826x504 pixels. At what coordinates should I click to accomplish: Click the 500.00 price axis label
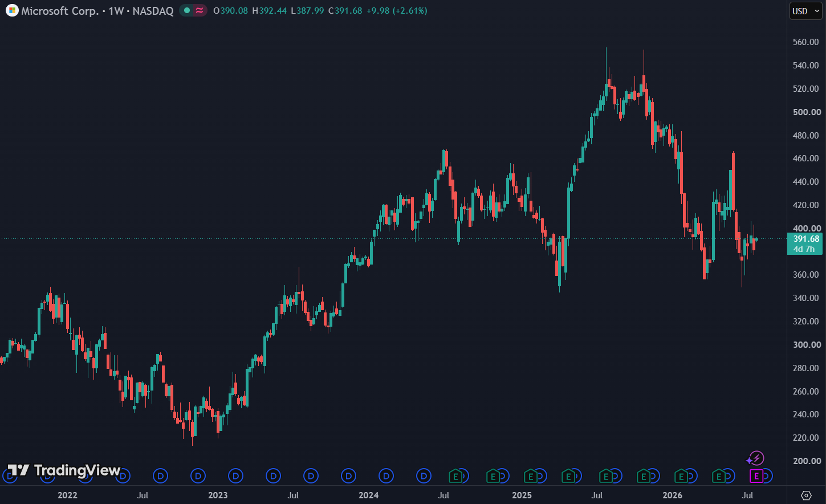(x=806, y=112)
